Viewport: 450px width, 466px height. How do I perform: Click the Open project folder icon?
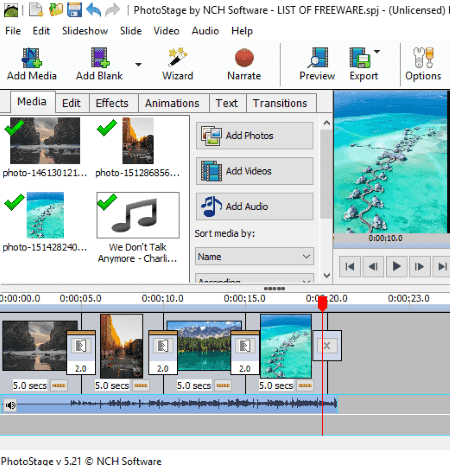[x=56, y=10]
